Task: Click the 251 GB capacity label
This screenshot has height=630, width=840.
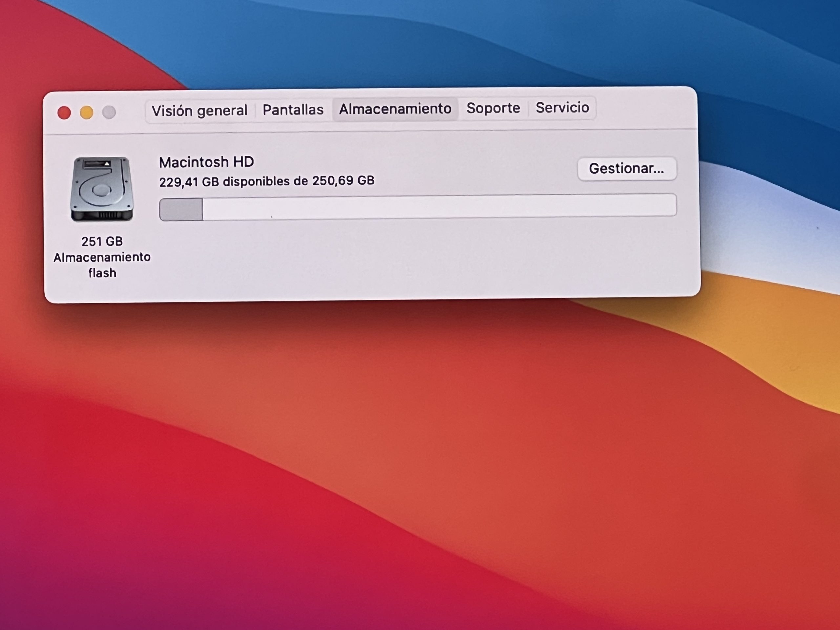Action: pyautogui.click(x=102, y=241)
